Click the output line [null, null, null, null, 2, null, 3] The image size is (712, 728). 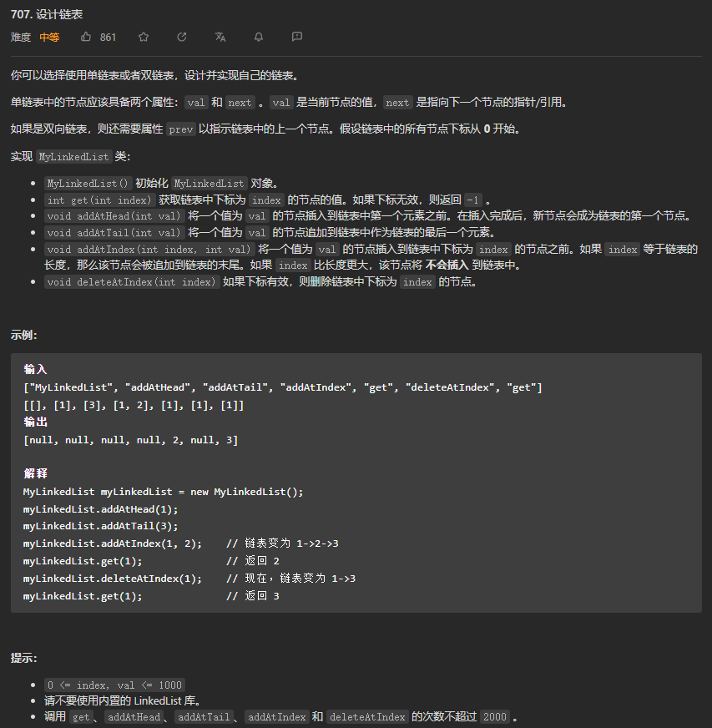click(x=130, y=440)
